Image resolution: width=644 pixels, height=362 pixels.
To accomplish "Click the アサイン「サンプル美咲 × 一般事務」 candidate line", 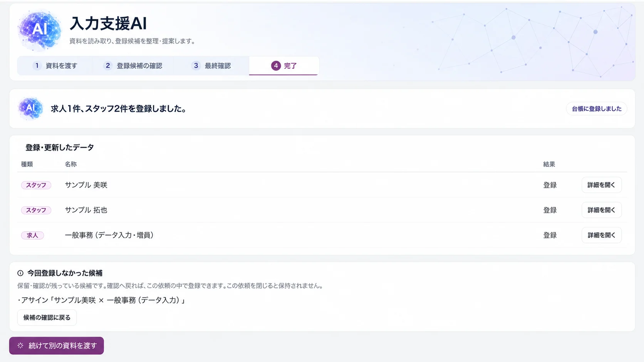I will click(102, 300).
